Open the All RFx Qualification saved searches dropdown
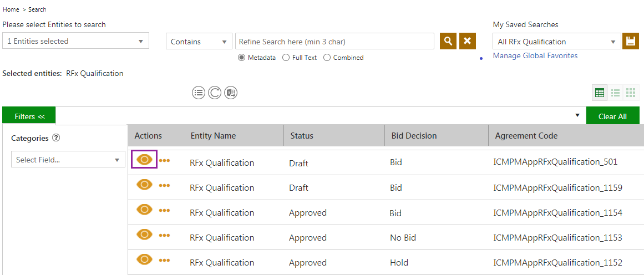Viewport: 644px width, 275px height. [x=556, y=42]
